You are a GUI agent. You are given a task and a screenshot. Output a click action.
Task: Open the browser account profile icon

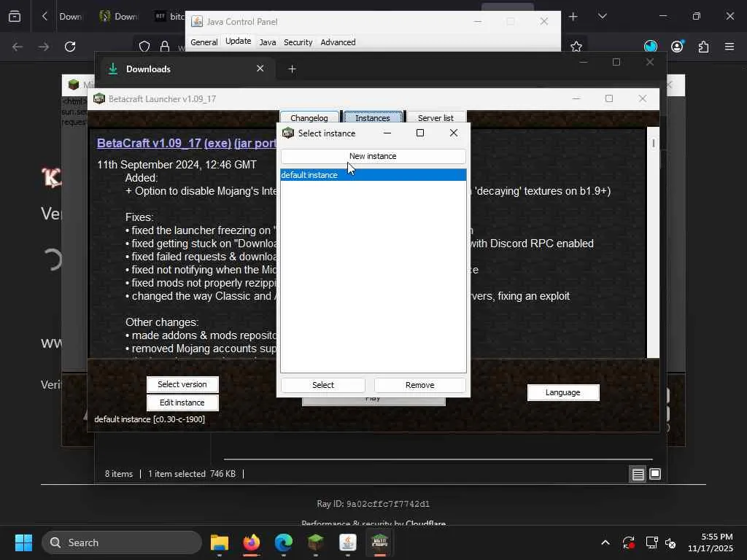pyautogui.click(x=677, y=46)
